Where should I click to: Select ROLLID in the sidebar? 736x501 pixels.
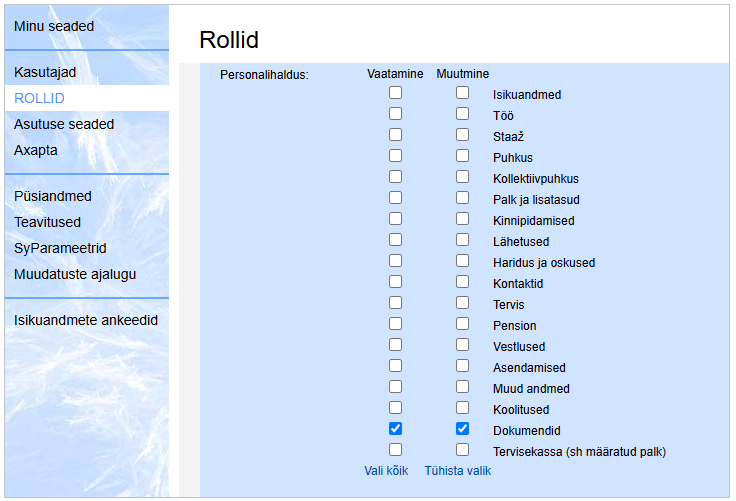click(x=39, y=98)
